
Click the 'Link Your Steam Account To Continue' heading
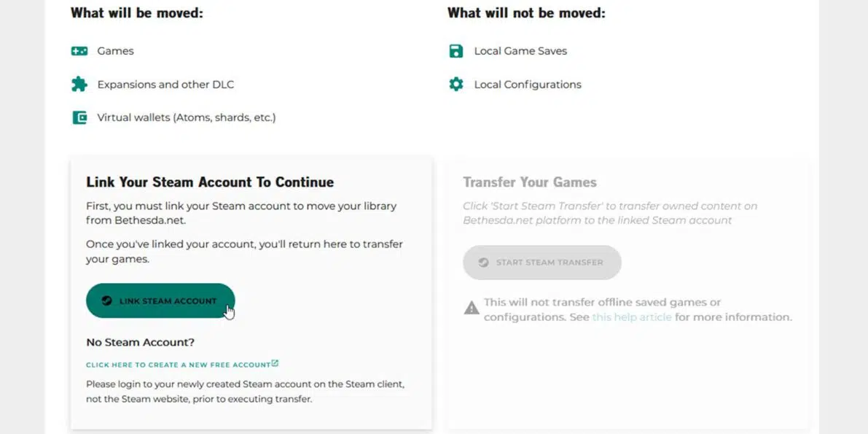210,182
